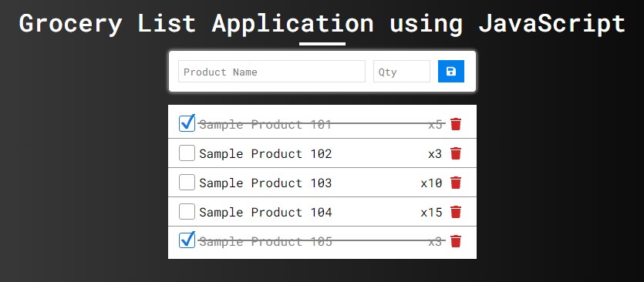The height and width of the screenshot is (282, 644).
Task: Click the Sample Product 104 row label
Action: (265, 212)
